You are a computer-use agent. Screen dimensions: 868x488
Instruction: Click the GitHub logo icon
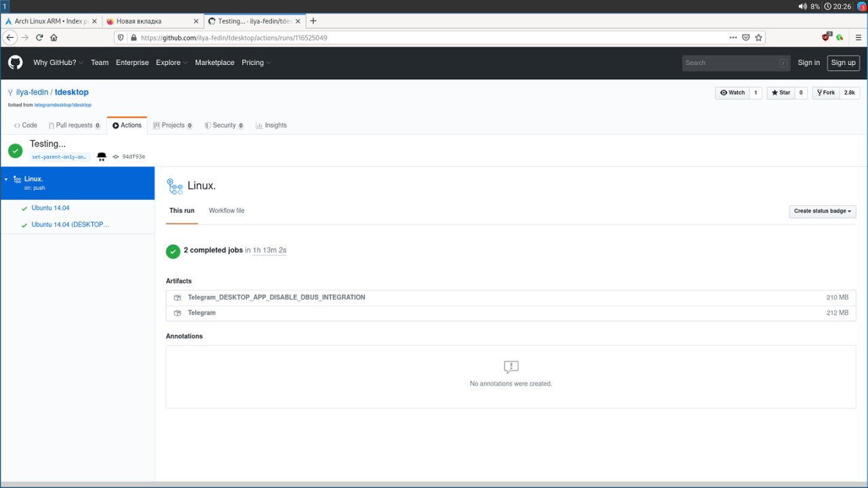coord(16,62)
